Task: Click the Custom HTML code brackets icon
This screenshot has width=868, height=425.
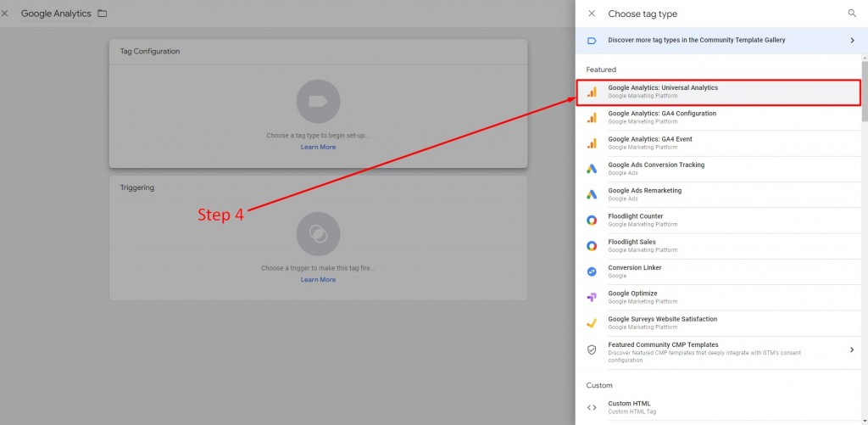Action: [591, 407]
